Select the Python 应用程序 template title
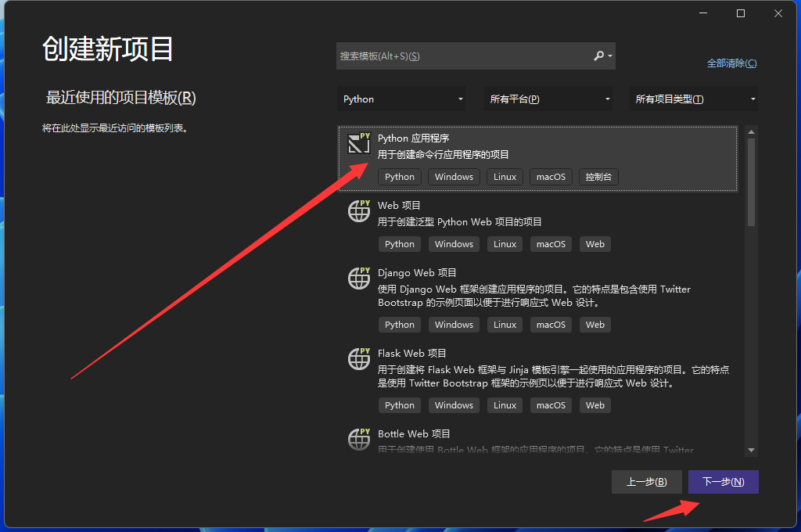Image resolution: width=801 pixels, height=532 pixels. coord(413,138)
